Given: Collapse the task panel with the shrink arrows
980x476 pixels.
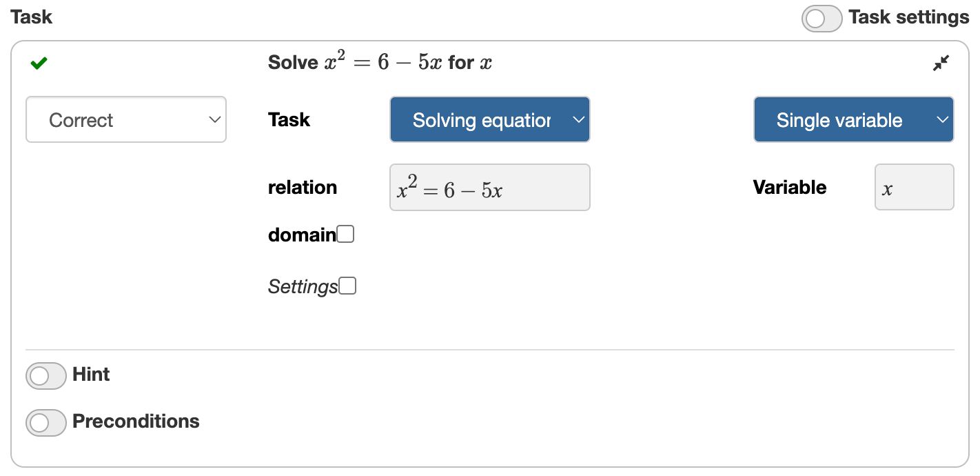Looking at the screenshot, I should pos(941,63).
